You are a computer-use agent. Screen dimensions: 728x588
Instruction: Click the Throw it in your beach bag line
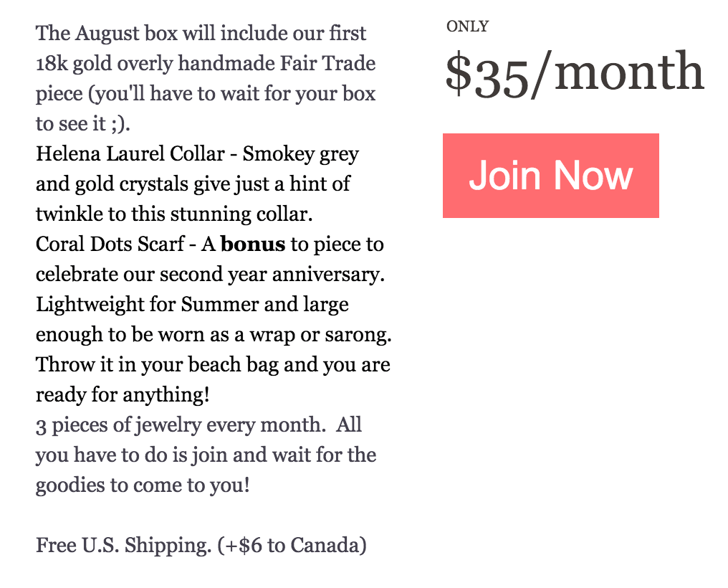pyautogui.click(x=213, y=365)
